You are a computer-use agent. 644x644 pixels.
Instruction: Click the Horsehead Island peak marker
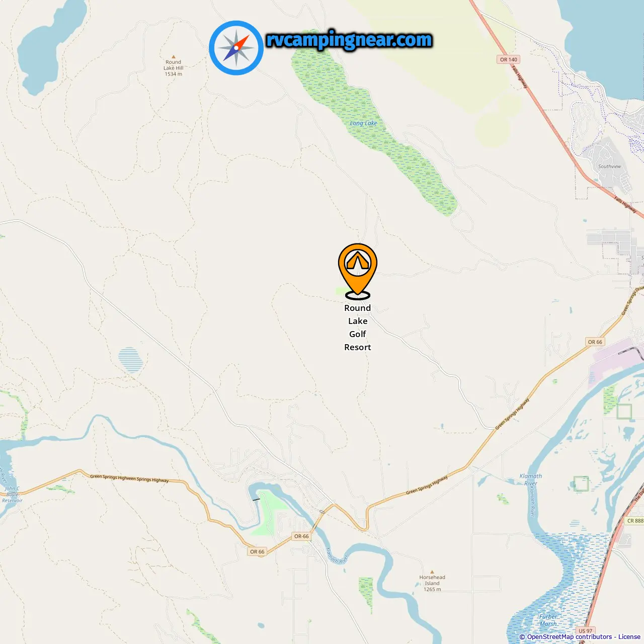pos(432,572)
